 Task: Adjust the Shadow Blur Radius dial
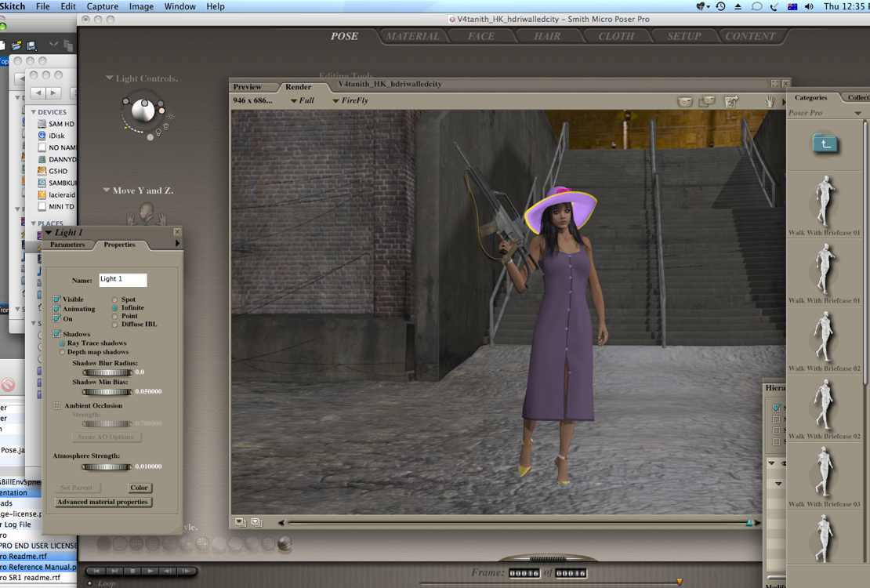point(107,372)
